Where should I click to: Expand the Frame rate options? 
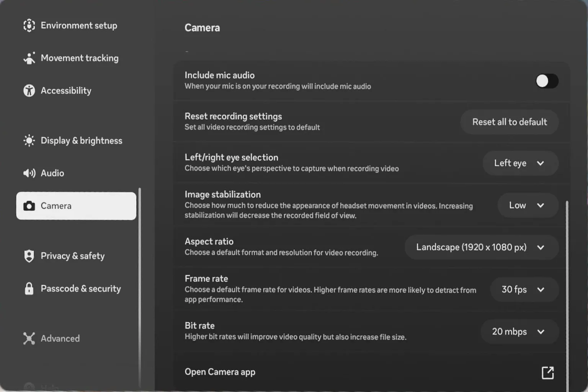(524, 290)
